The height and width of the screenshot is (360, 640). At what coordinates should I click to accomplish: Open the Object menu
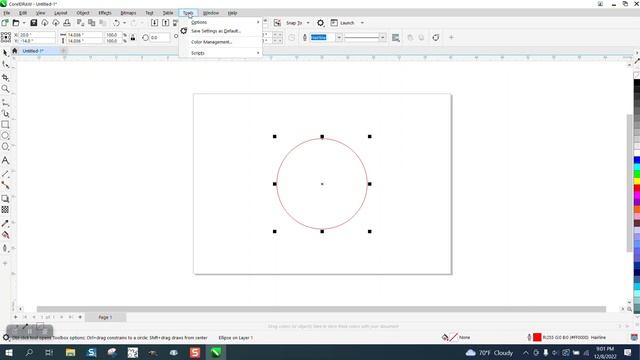pos(83,13)
